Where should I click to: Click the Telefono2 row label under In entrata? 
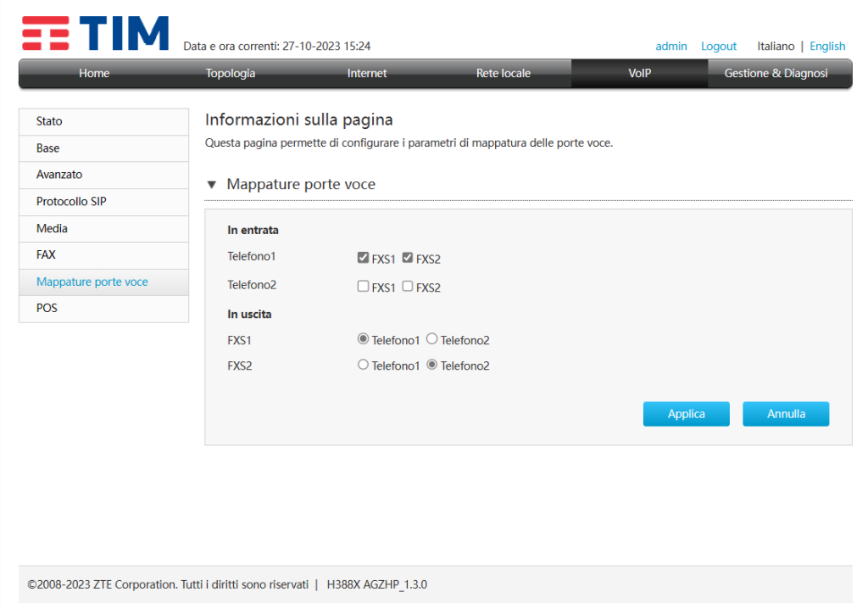coord(252,285)
